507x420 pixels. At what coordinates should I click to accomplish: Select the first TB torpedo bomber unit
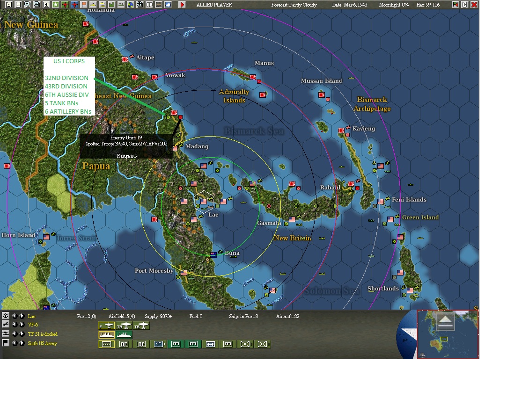click(124, 326)
